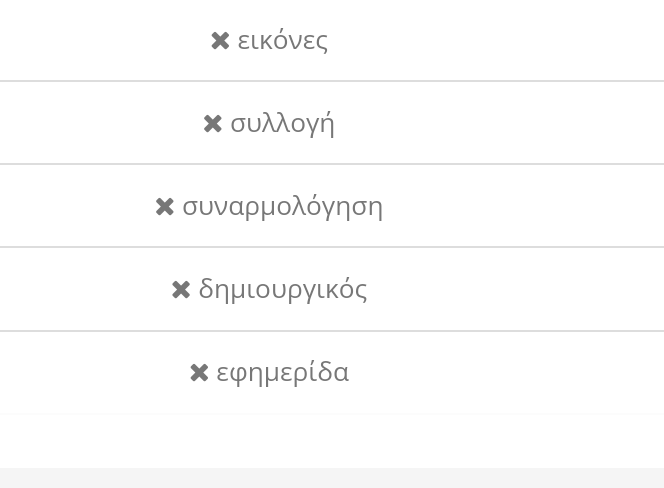Click the εφημερίδα tag label
664x488 pixels.
click(283, 373)
